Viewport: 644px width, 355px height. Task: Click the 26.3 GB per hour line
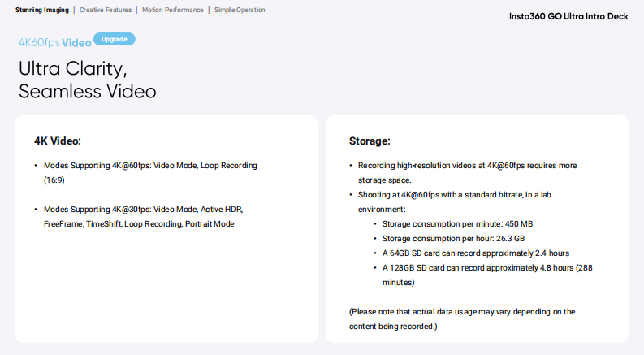point(453,238)
